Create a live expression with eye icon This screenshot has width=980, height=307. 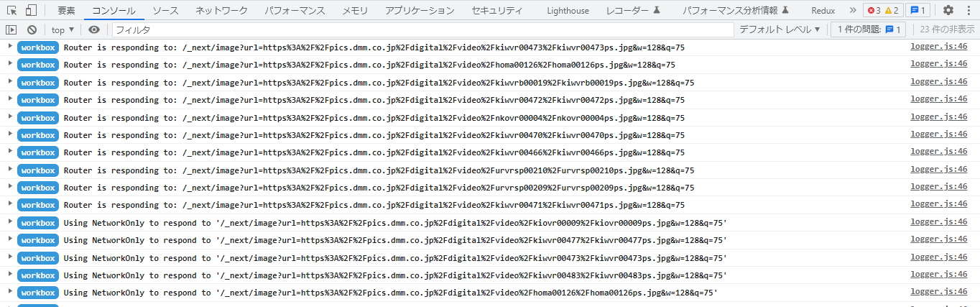click(x=94, y=29)
